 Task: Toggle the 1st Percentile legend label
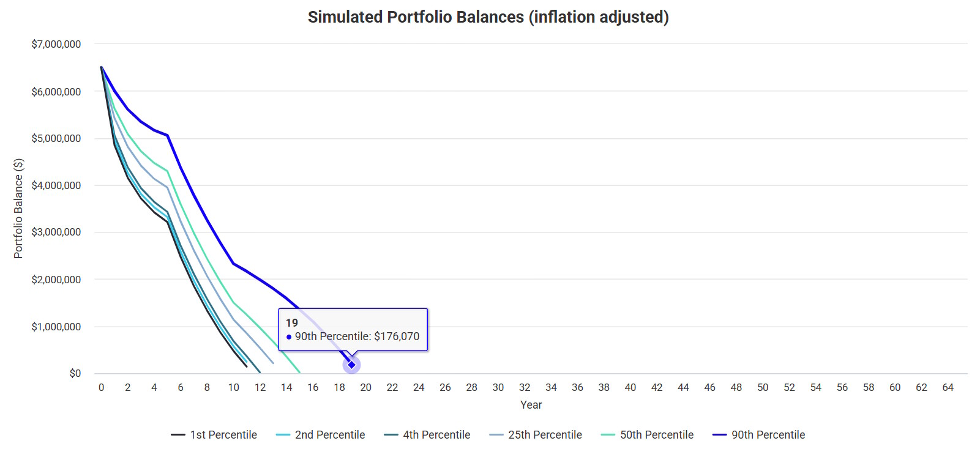click(223, 435)
